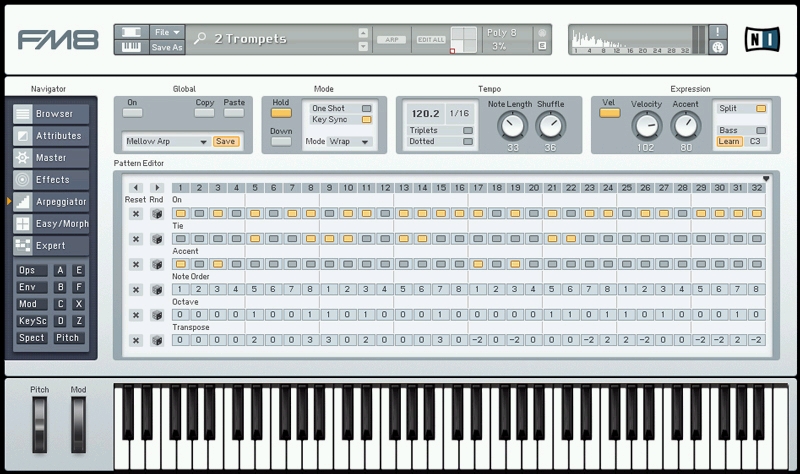Randomize the On row with dice icon
The height and width of the screenshot is (474, 800).
157,214
